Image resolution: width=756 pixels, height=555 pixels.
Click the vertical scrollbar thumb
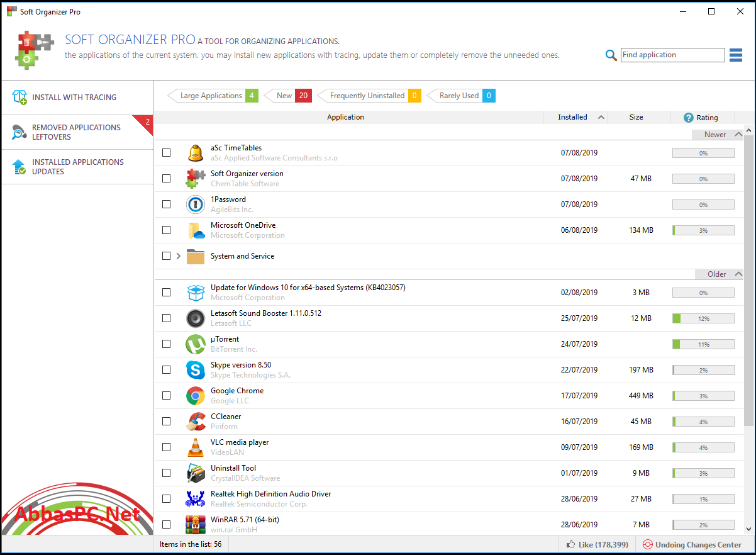pyautogui.click(x=750, y=281)
